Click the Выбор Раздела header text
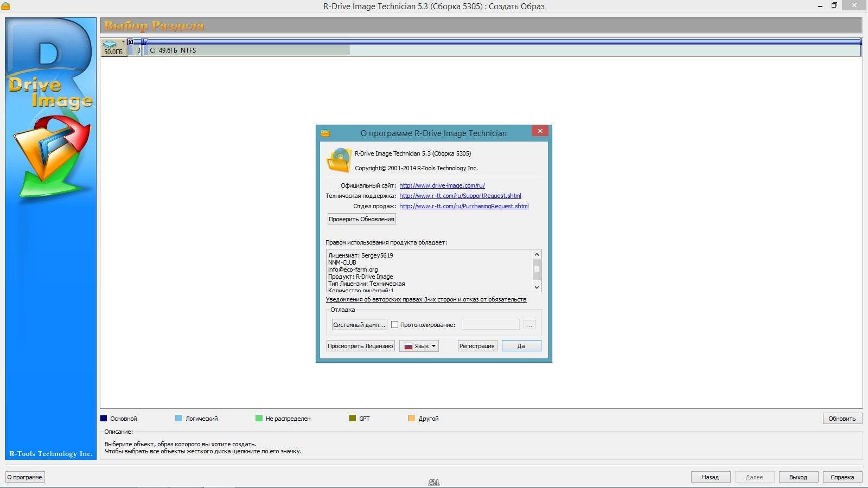This screenshot has height=488, width=868. click(154, 25)
